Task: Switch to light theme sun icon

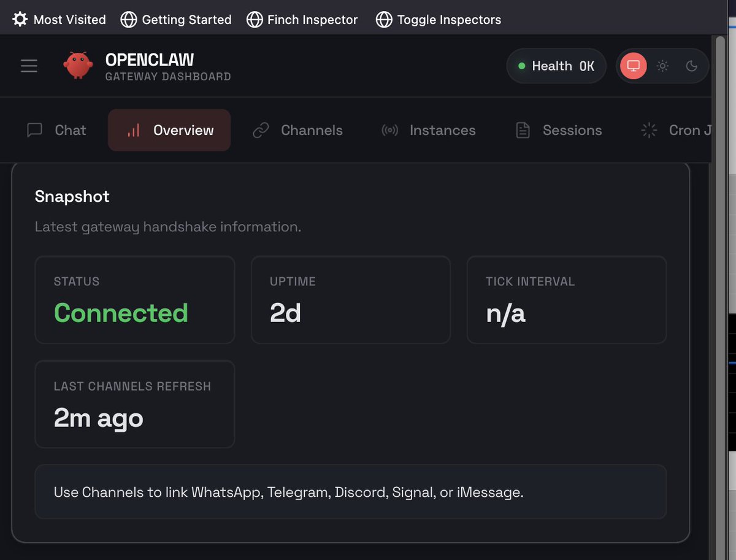Action: coord(662,66)
